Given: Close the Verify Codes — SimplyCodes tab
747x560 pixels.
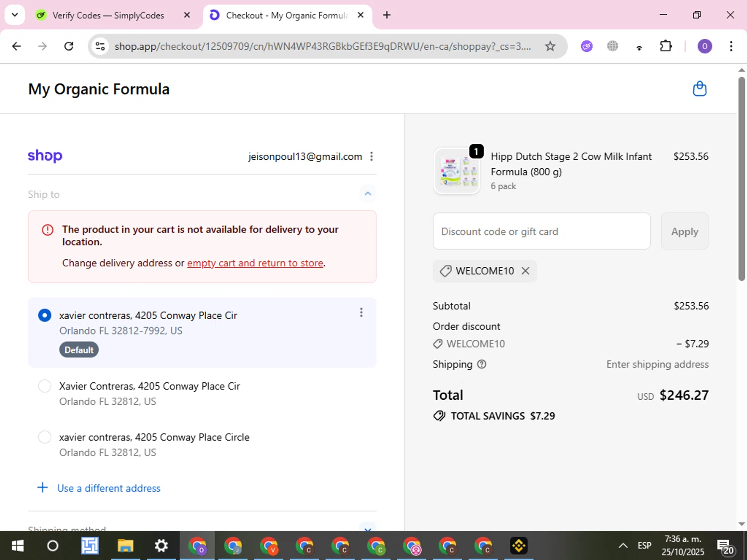Looking at the screenshot, I should point(187,15).
